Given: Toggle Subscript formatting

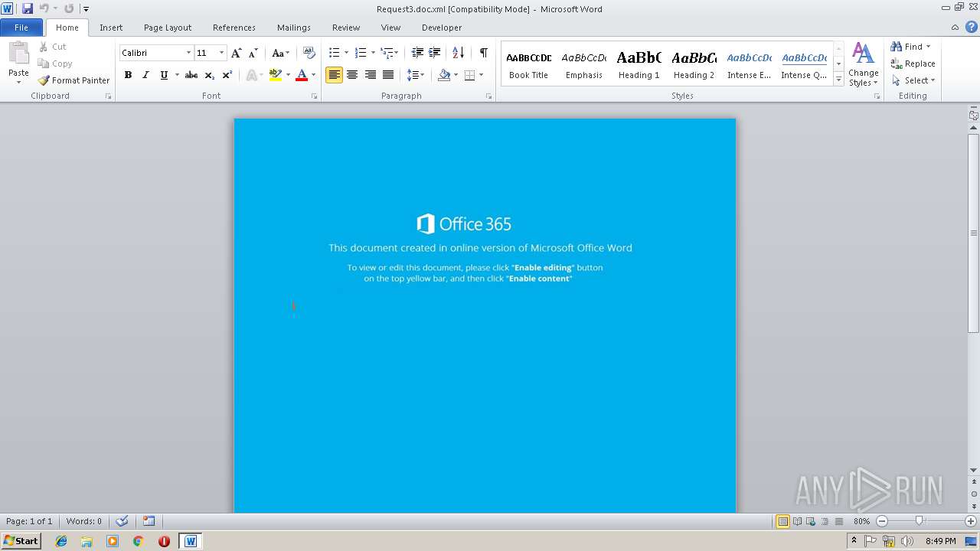Looking at the screenshot, I should point(210,75).
